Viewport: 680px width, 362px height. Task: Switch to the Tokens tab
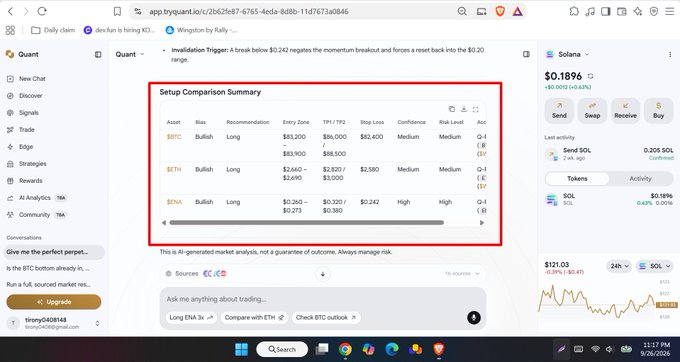click(x=577, y=179)
